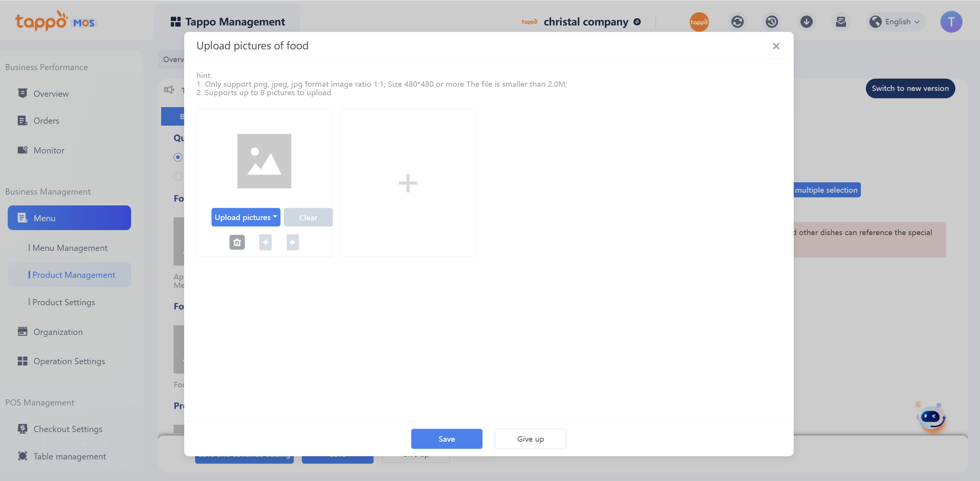This screenshot has height=481, width=980.
Task: Move the picture right with the arrow icon
Action: coord(293,242)
